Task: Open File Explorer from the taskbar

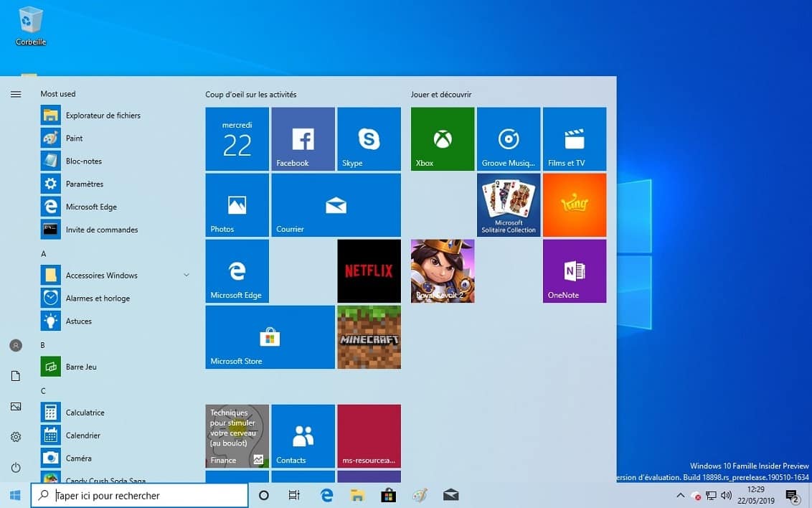Action: click(357, 496)
